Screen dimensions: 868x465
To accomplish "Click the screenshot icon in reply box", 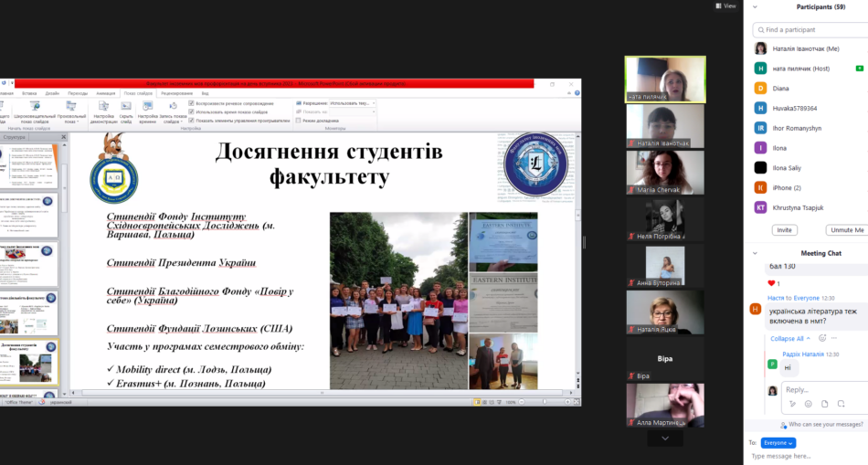I will click(x=841, y=404).
